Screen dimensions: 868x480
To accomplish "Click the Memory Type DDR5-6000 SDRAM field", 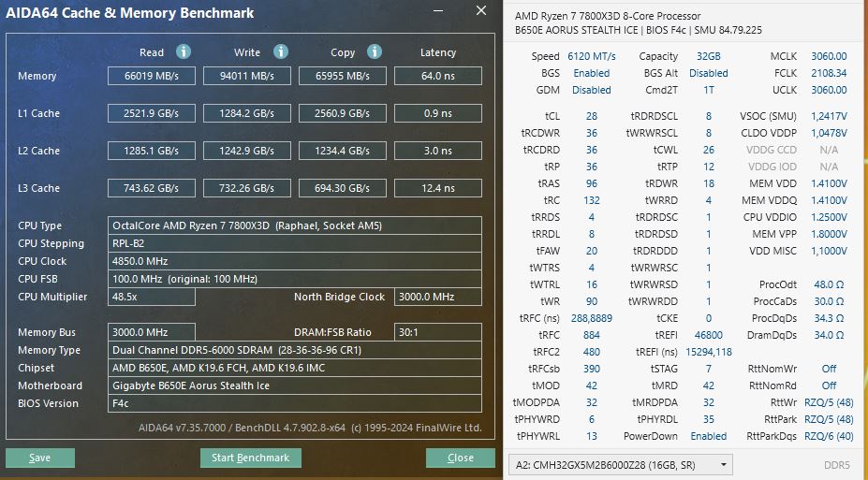I will point(295,350).
